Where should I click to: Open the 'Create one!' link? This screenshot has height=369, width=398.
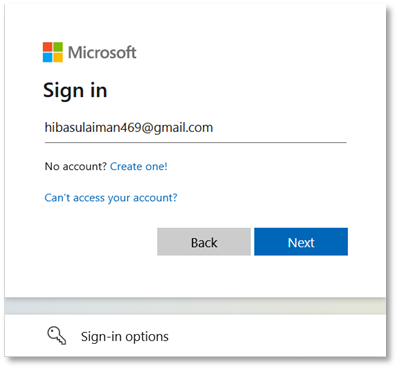pyautogui.click(x=139, y=166)
